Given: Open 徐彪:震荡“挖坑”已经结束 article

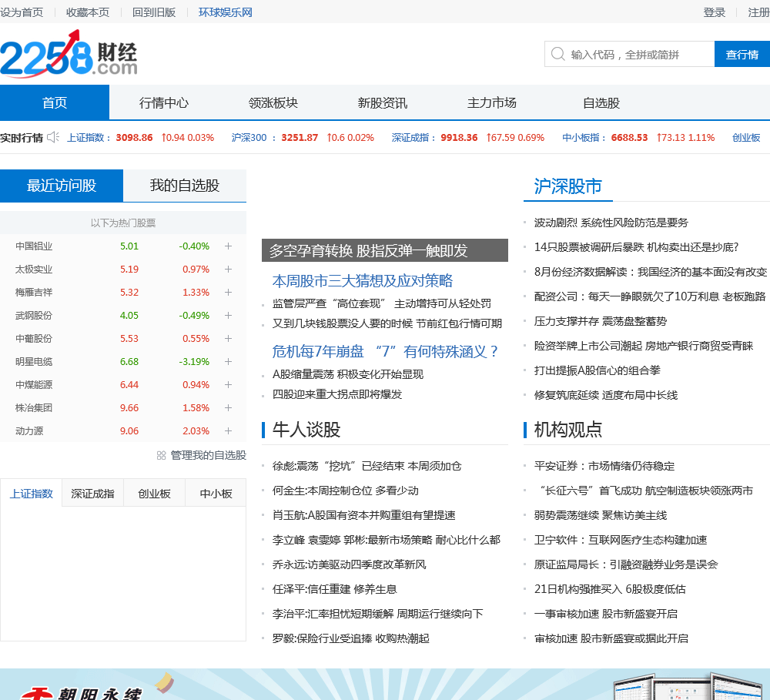Looking at the screenshot, I should (x=367, y=466).
